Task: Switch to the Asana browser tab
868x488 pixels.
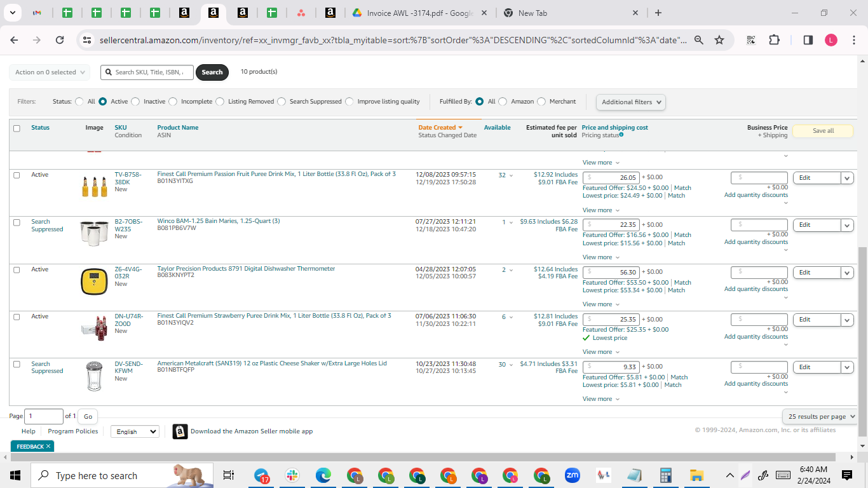Action: click(x=301, y=13)
